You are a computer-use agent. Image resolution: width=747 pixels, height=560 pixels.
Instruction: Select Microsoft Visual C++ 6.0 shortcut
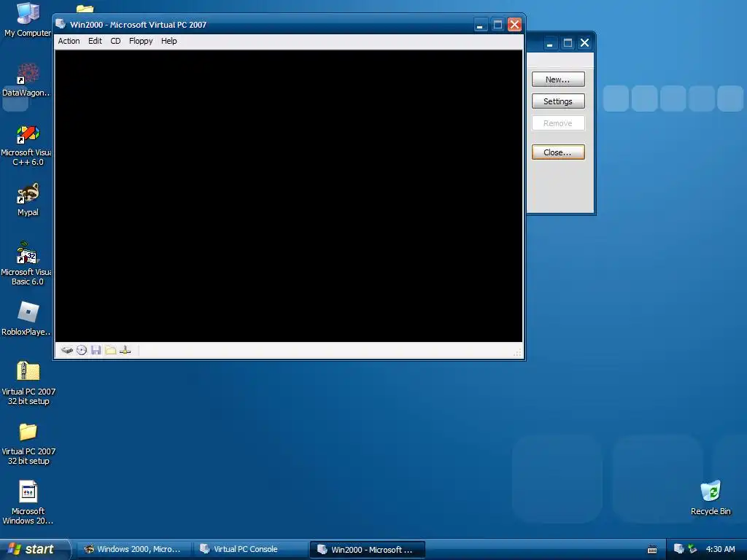click(x=27, y=146)
